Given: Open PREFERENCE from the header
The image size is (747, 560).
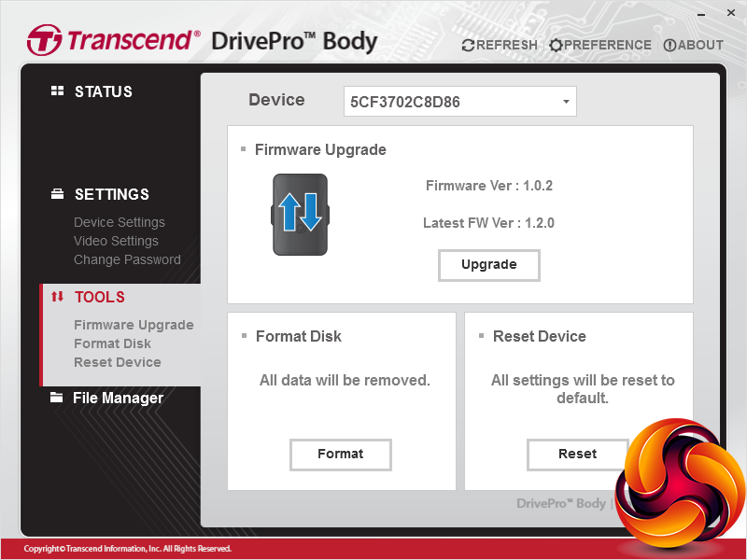Looking at the screenshot, I should click(x=608, y=45).
